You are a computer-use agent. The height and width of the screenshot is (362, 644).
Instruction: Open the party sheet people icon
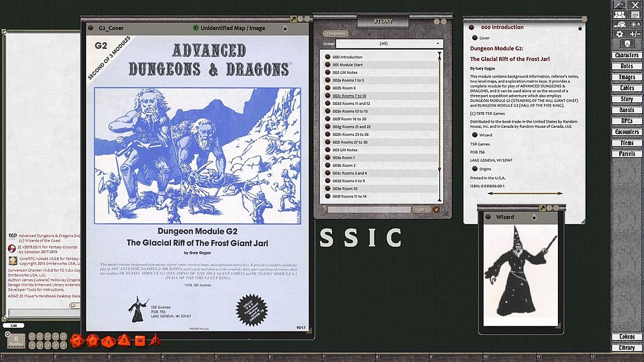point(619,15)
